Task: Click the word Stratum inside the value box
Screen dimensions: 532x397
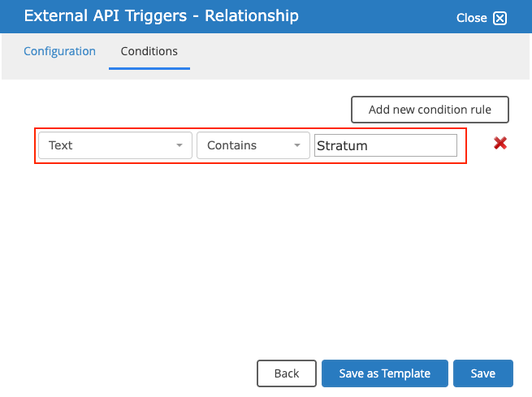Action: [342, 146]
